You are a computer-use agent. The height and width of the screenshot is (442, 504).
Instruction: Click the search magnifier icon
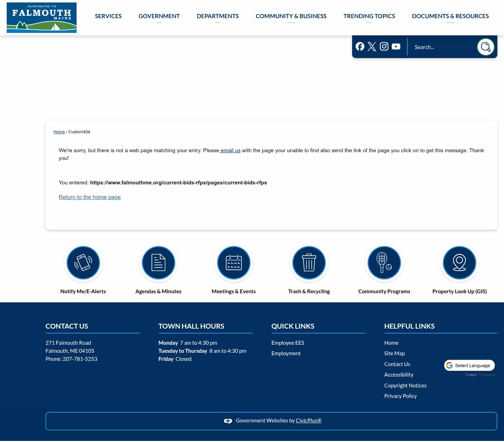[485, 47]
